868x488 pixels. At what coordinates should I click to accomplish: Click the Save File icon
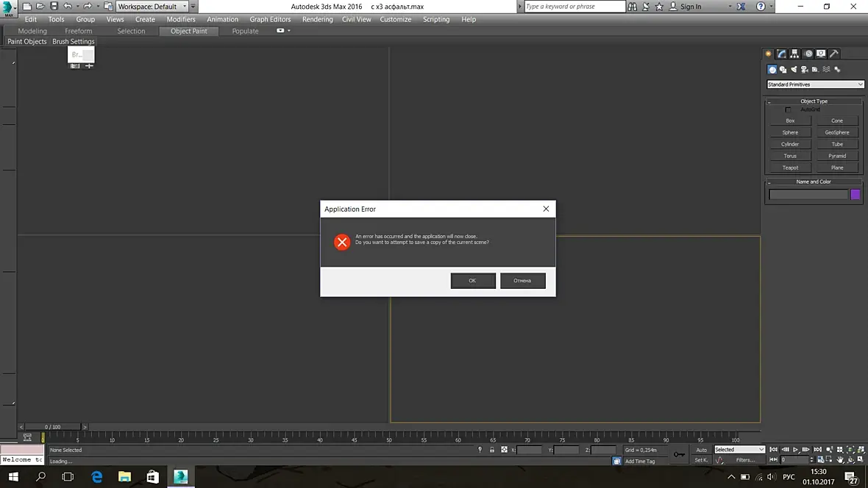click(54, 6)
